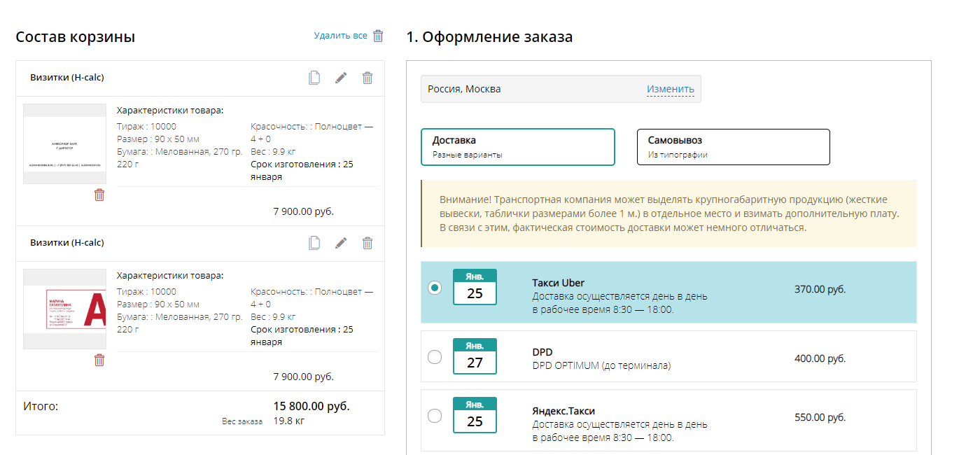Select Яндекс.Такси delivery radio button
Screen dimensions: 980x455
coord(435,416)
